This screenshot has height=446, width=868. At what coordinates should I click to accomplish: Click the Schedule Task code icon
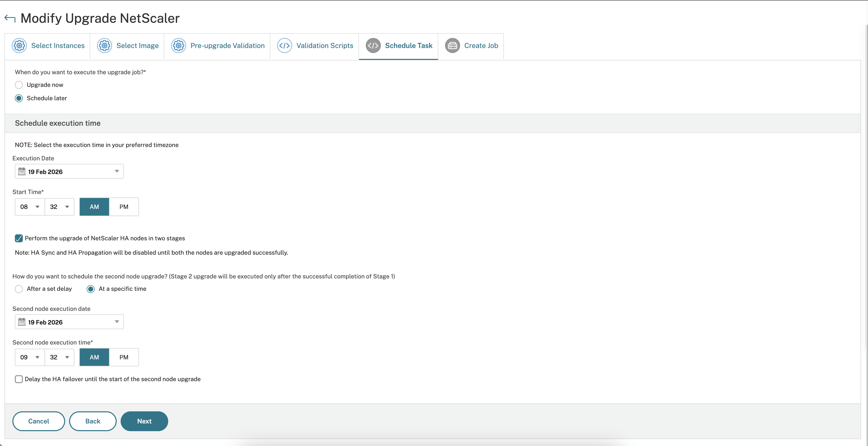373,46
